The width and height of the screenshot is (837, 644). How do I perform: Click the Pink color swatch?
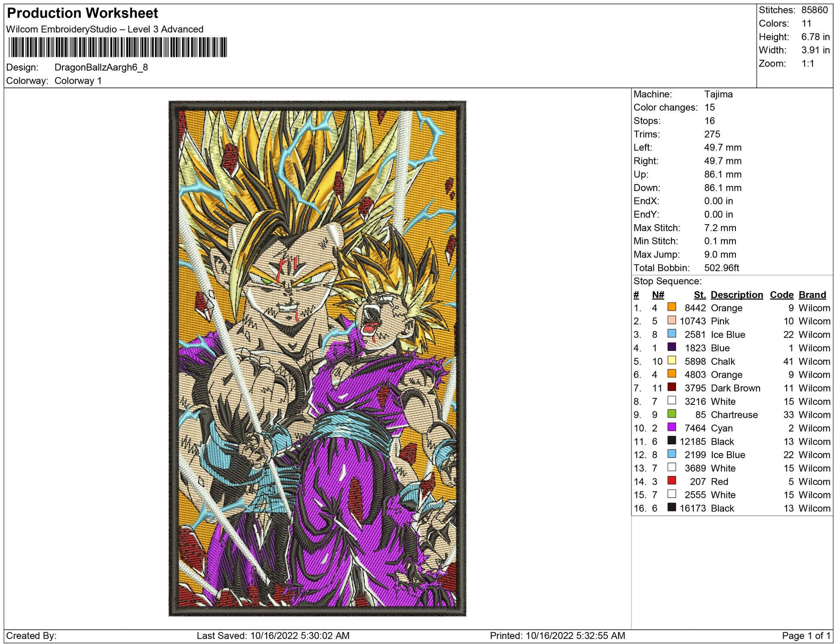click(671, 320)
